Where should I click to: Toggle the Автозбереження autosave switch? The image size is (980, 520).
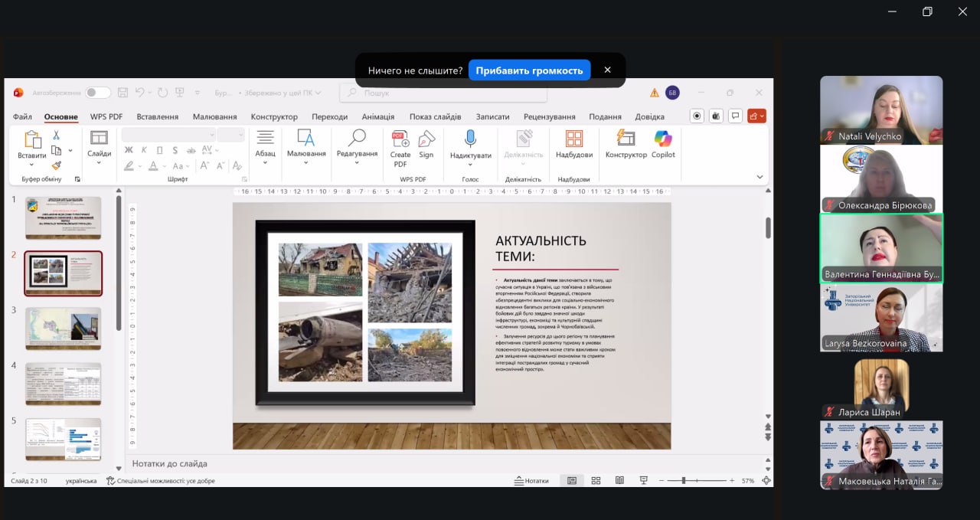click(x=97, y=93)
